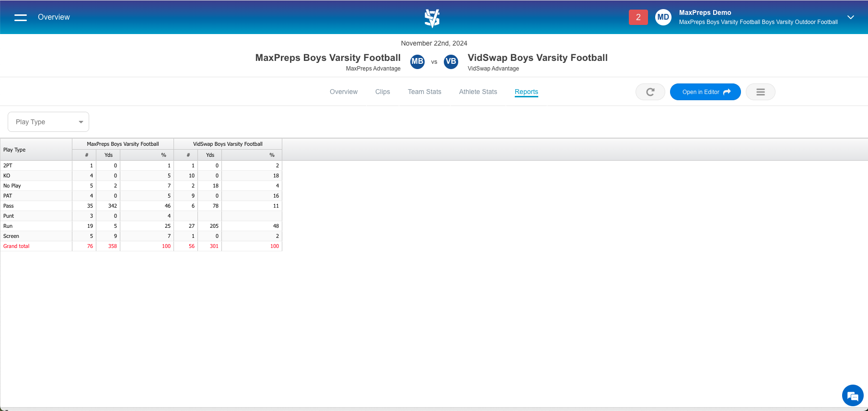This screenshot has height=411, width=868.
Task: Open the Play Type dropdown
Action: click(x=48, y=122)
